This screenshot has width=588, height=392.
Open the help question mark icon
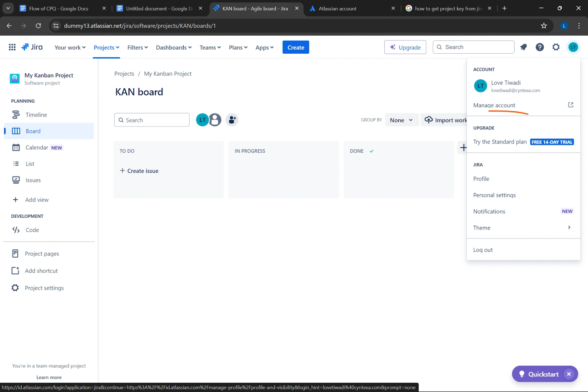pyautogui.click(x=539, y=47)
